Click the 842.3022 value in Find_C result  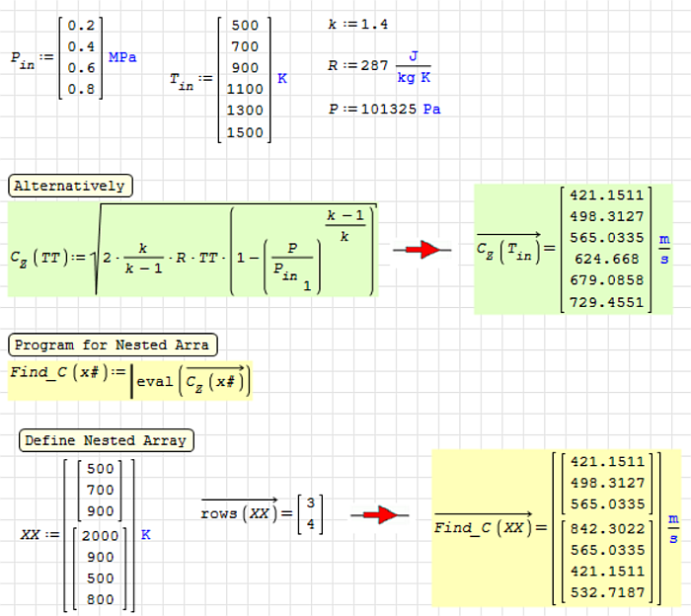pyautogui.click(x=607, y=528)
